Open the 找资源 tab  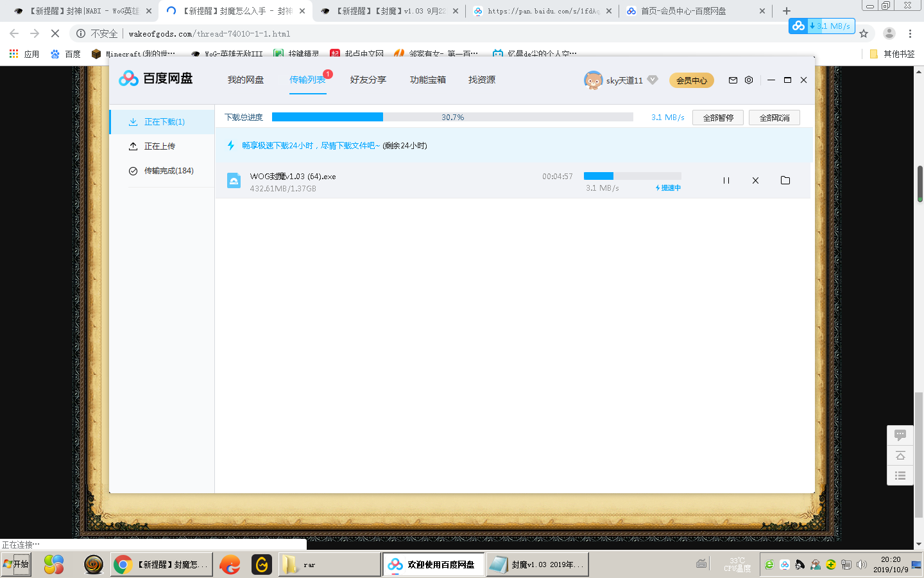[482, 80]
